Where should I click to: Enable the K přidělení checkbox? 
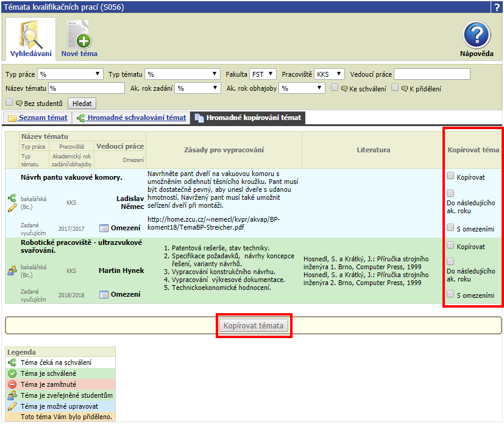[x=395, y=87]
